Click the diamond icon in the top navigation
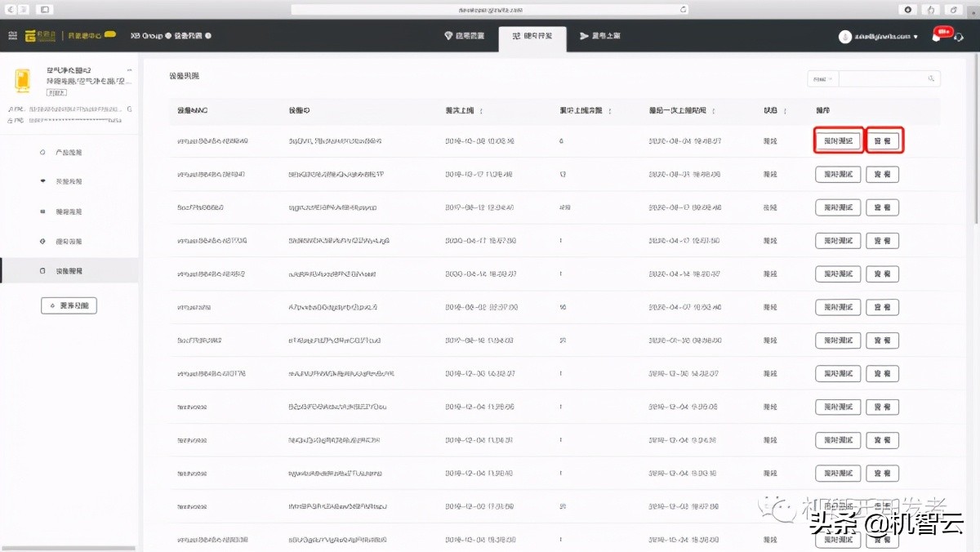The width and height of the screenshot is (980, 552). (x=448, y=36)
